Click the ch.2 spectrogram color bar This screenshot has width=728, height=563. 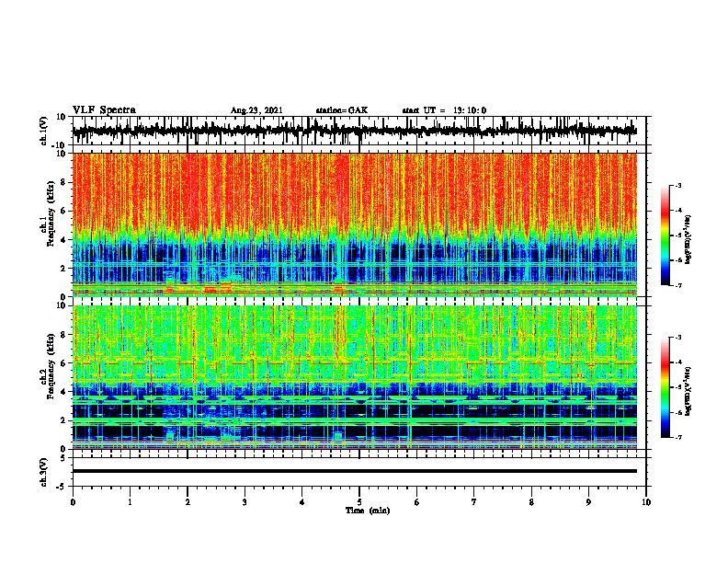665,387
